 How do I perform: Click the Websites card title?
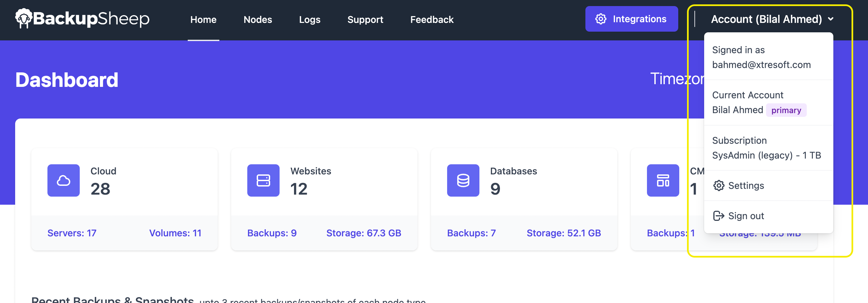coord(311,171)
